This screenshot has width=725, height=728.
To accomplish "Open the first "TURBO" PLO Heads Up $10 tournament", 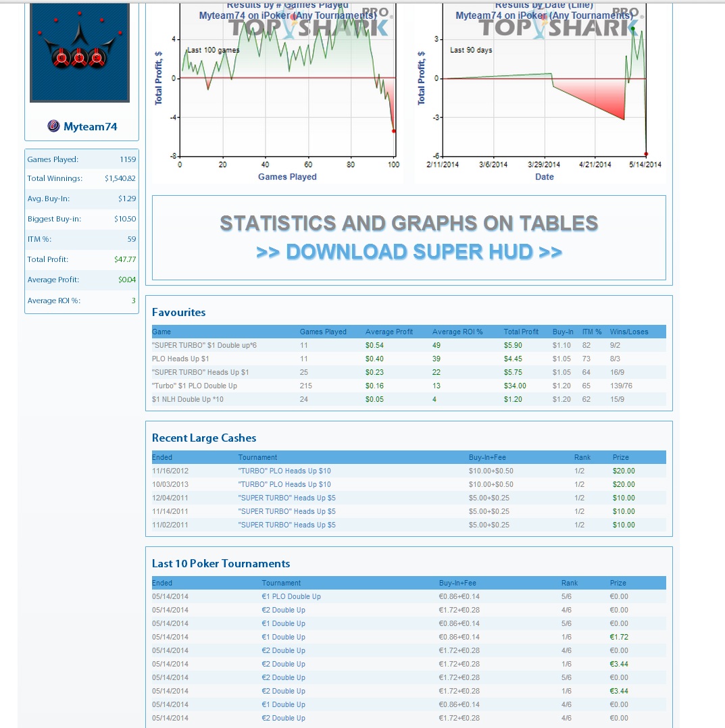I will click(284, 471).
